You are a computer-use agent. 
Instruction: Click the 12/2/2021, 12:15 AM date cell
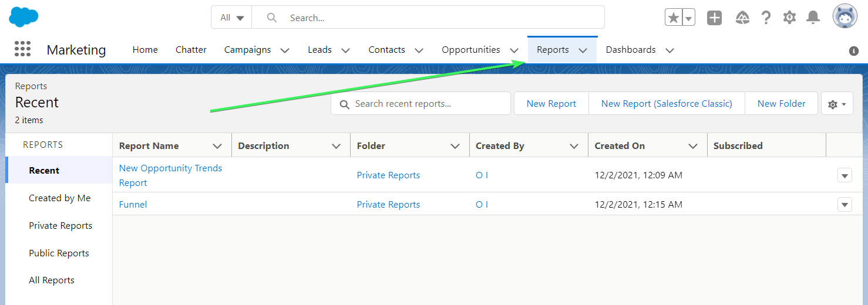coord(638,205)
